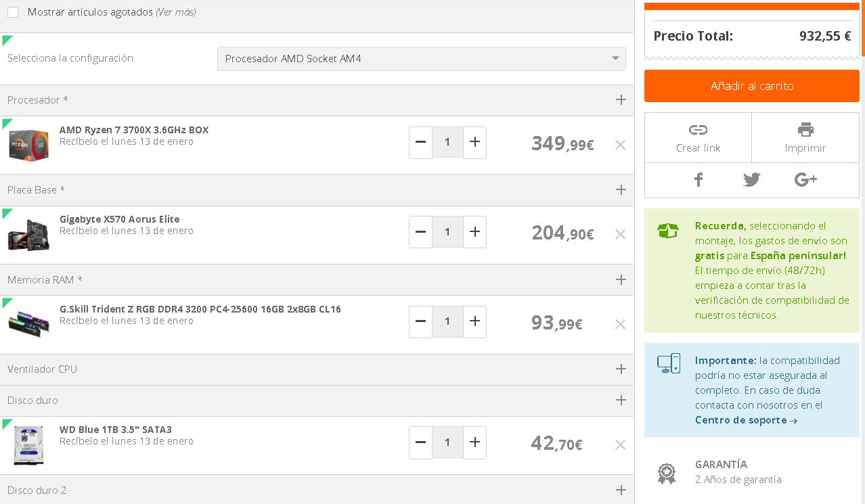Click the quantity field for AMD Ryzen 7

(447, 143)
